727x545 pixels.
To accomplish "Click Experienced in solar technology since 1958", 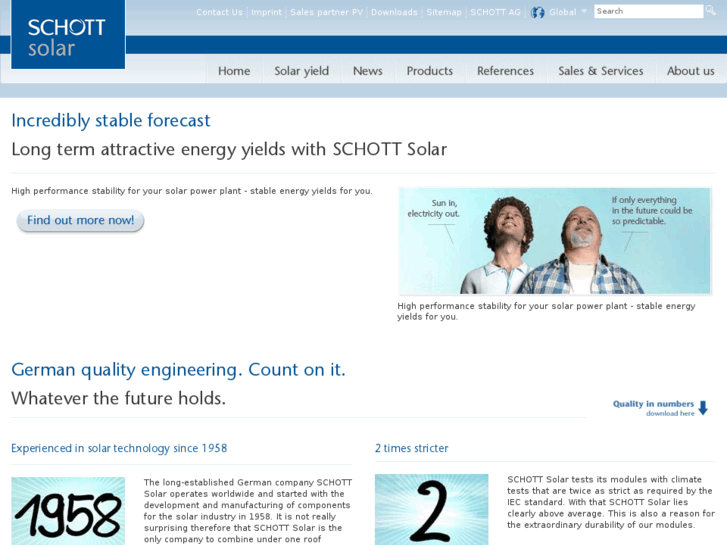I will [x=119, y=448].
